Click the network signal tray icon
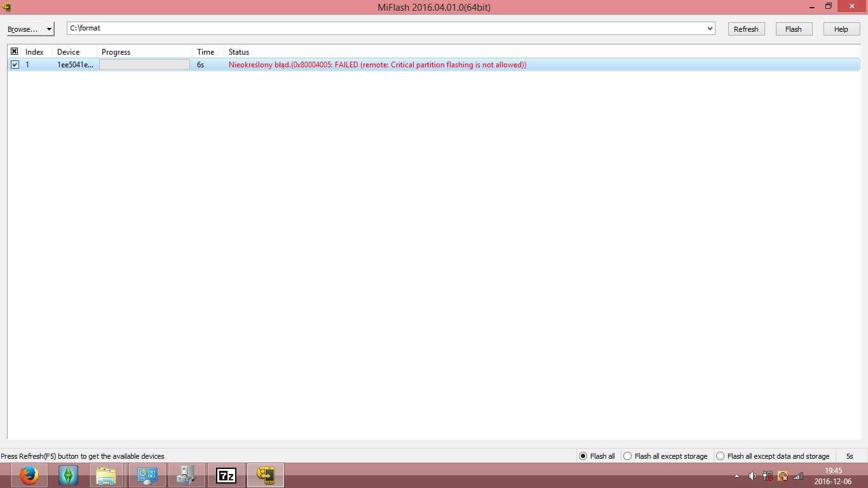This screenshot has height=488, width=868. pyautogui.click(x=798, y=476)
